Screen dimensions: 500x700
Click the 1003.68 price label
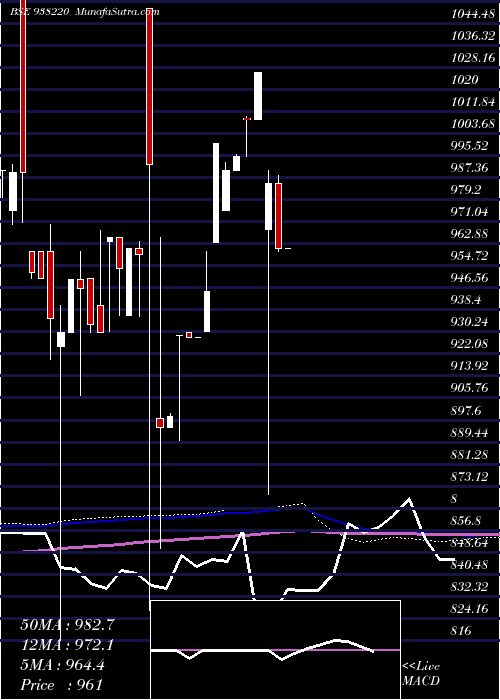(x=473, y=124)
